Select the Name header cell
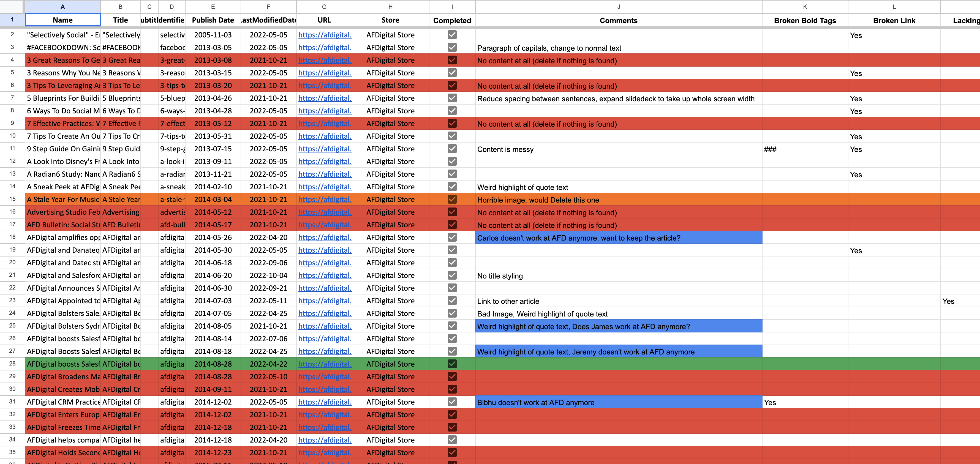The height and width of the screenshot is (464, 980). click(63, 20)
